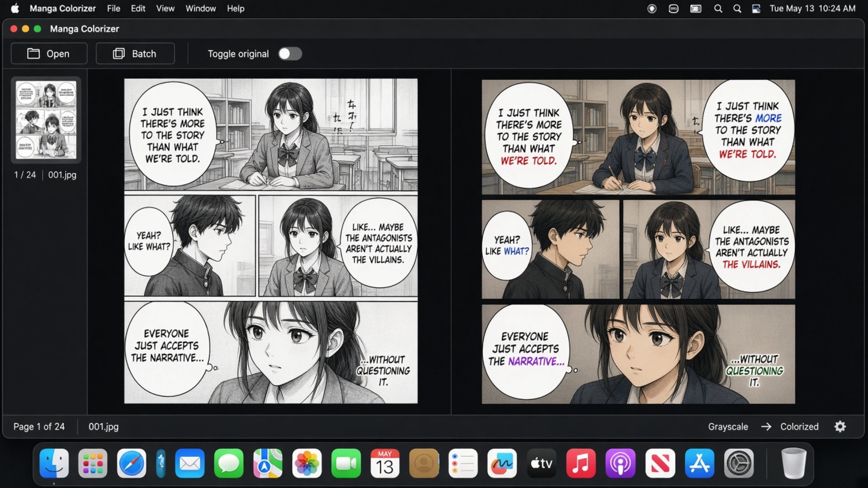The width and height of the screenshot is (868, 488).
Task: Open Podcasts from the Dock
Action: pyautogui.click(x=620, y=463)
